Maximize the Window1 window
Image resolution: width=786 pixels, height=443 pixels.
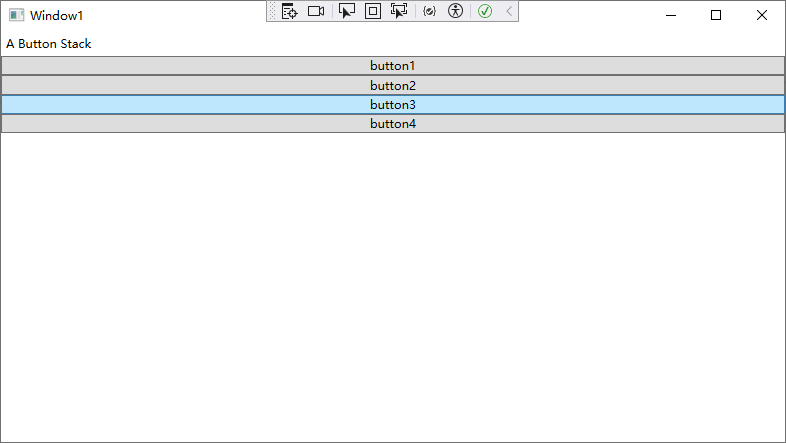716,15
